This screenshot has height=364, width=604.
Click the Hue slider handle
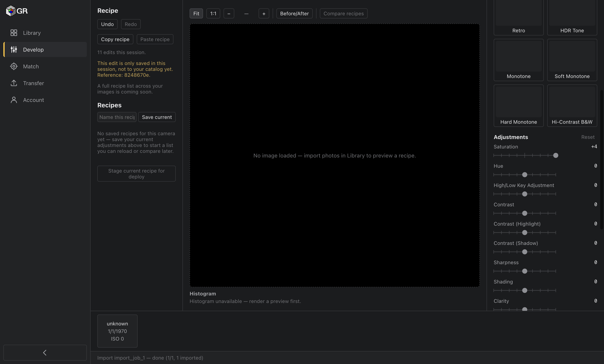[525, 175]
